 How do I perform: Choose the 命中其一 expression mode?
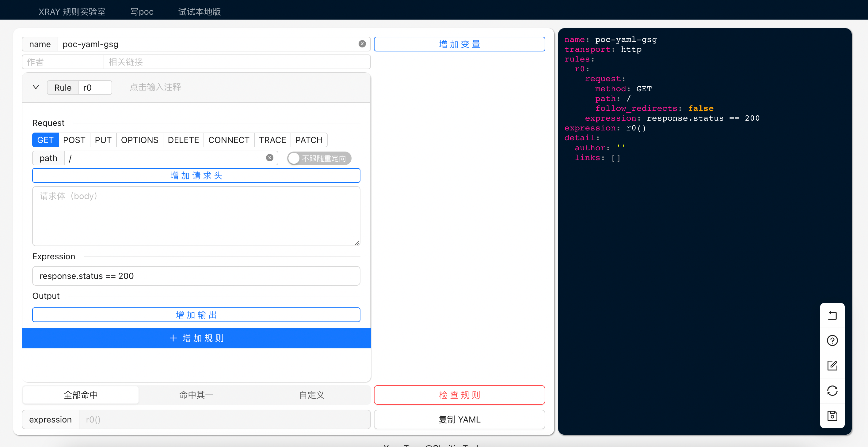click(x=196, y=395)
